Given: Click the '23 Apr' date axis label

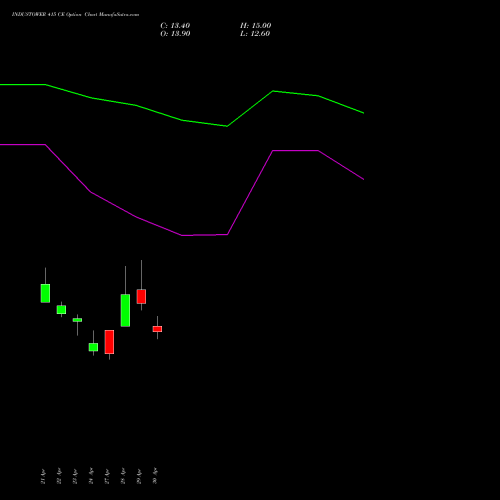Looking at the screenshot, I should pyautogui.click(x=75, y=476).
